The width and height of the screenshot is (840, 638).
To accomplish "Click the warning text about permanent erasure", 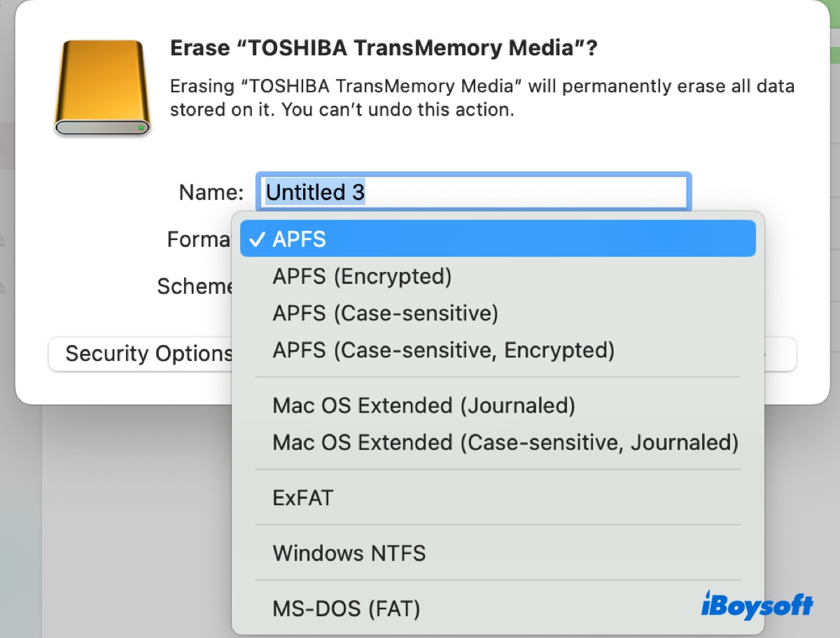I will point(483,98).
